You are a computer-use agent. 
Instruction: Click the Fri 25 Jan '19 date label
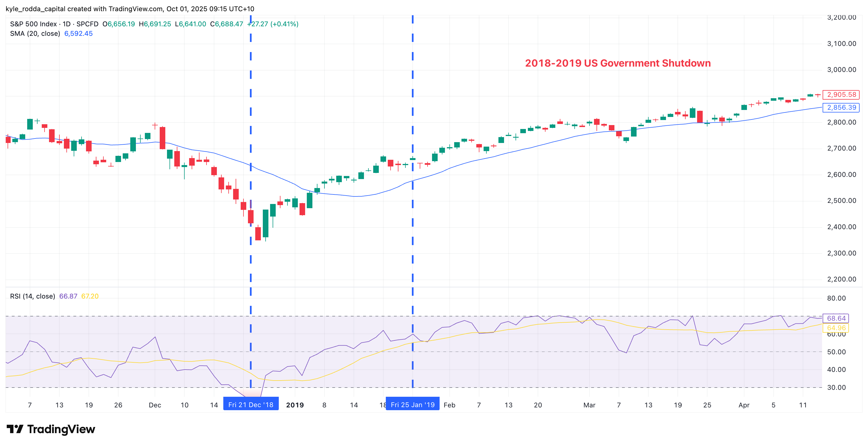point(412,405)
